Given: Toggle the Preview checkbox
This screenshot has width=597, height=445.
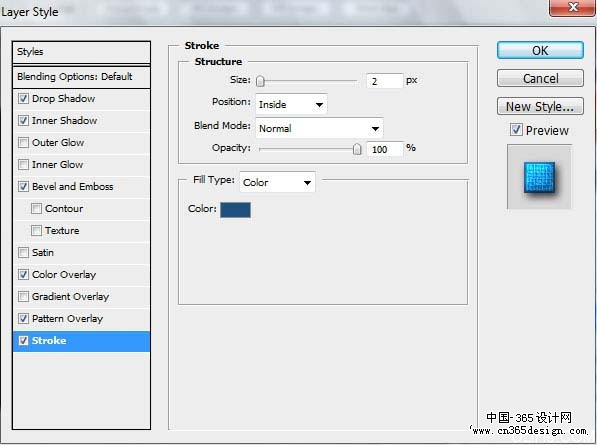Looking at the screenshot, I should 516,130.
